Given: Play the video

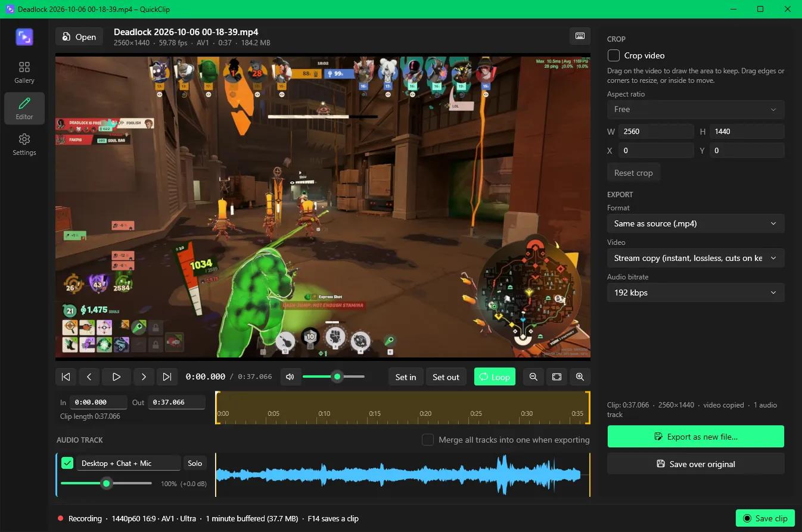Looking at the screenshot, I should pos(116,377).
